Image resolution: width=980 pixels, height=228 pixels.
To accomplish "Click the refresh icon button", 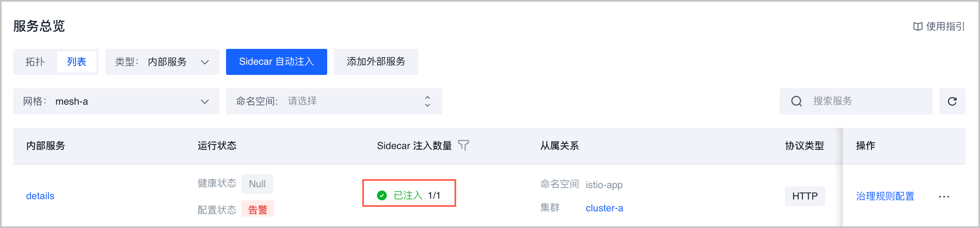I will 952,101.
